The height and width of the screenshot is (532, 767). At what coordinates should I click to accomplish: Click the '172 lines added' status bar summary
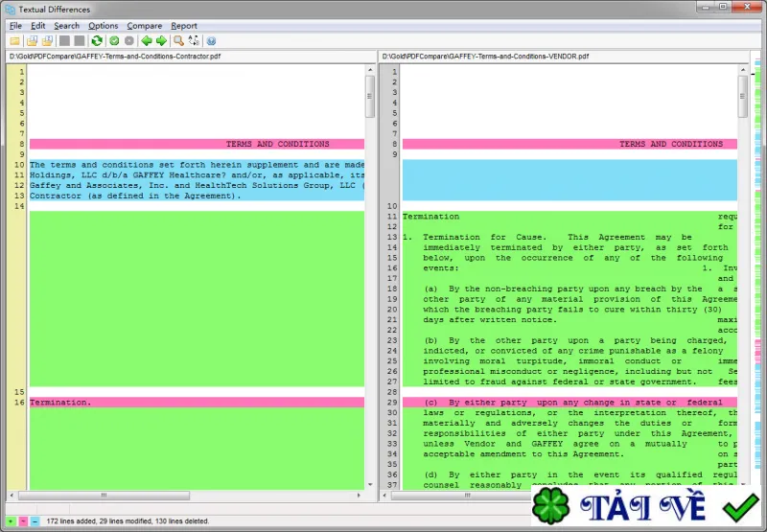tap(128, 521)
